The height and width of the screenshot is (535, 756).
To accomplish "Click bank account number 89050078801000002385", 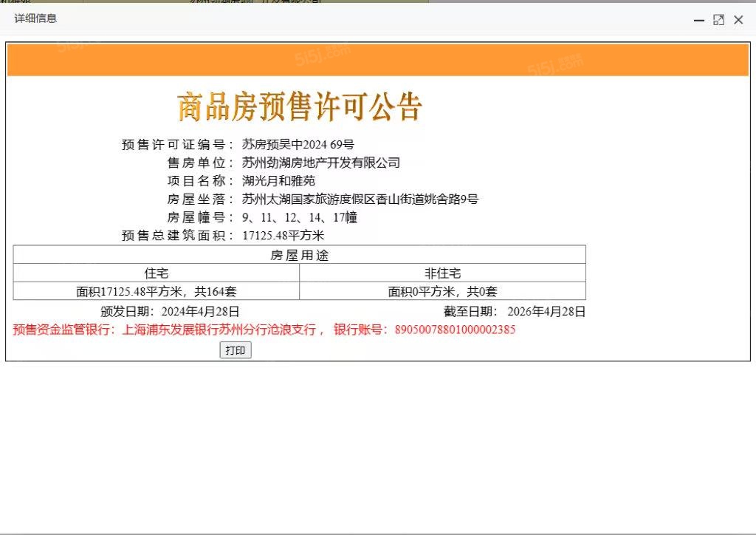I will point(455,330).
